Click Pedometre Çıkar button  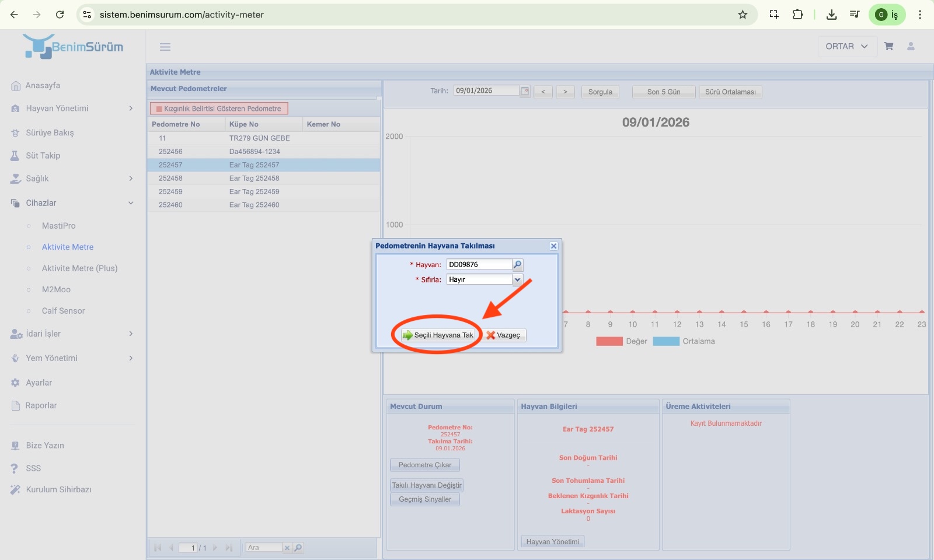coord(425,465)
